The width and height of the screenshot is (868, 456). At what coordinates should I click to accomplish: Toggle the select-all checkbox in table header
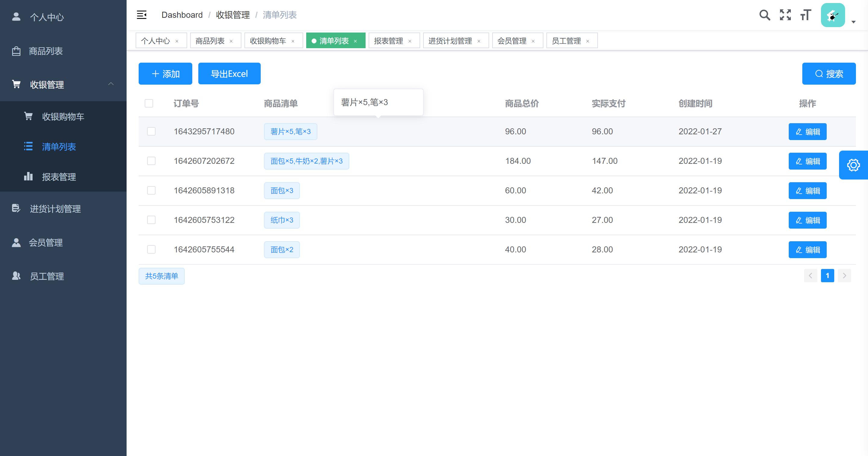[x=149, y=103]
